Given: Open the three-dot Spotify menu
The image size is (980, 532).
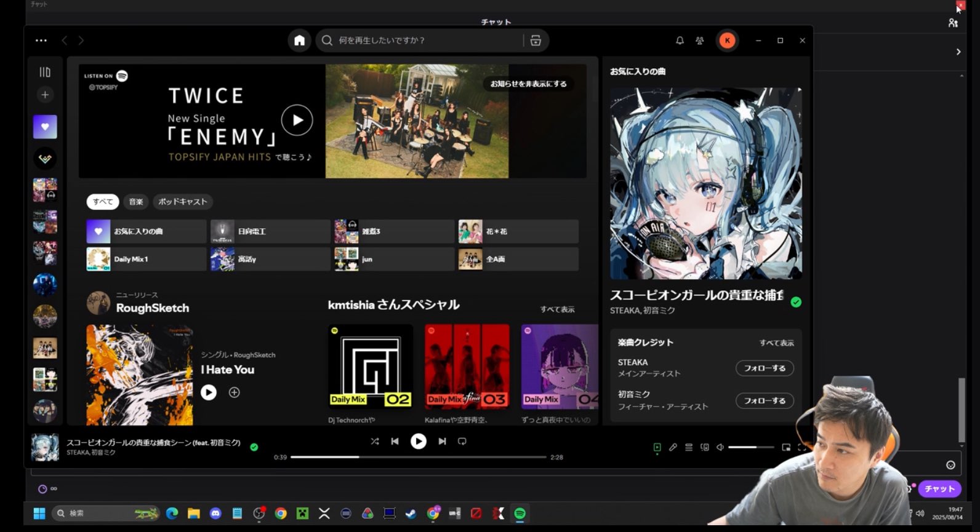Looking at the screenshot, I should tap(41, 41).
